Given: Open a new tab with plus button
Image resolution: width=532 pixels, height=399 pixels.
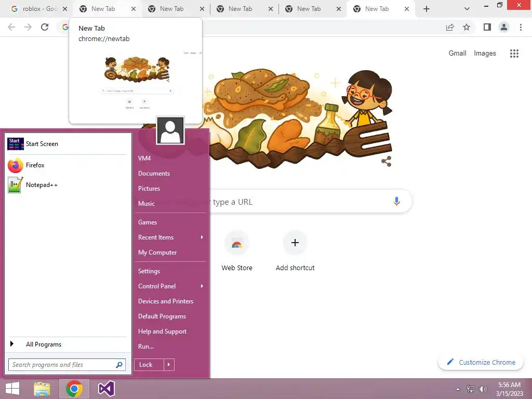Looking at the screenshot, I should [427, 9].
